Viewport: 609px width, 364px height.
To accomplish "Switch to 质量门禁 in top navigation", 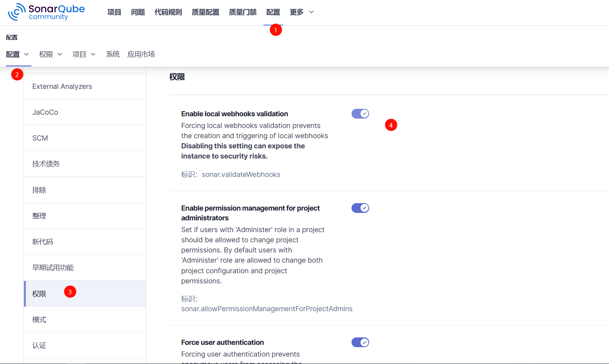I will tap(243, 12).
